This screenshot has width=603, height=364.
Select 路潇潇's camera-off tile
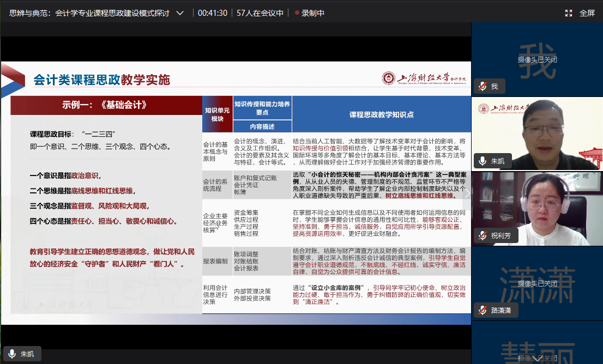click(537, 278)
